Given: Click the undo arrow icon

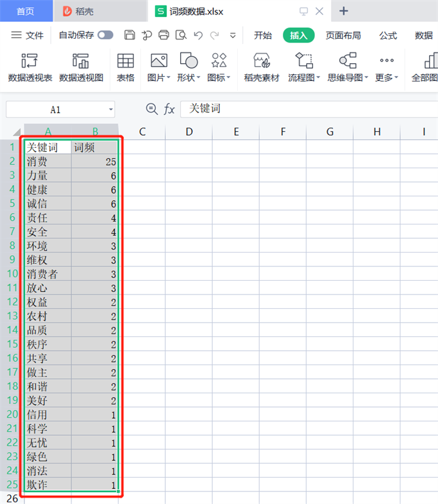Looking at the screenshot, I should click(x=198, y=35).
